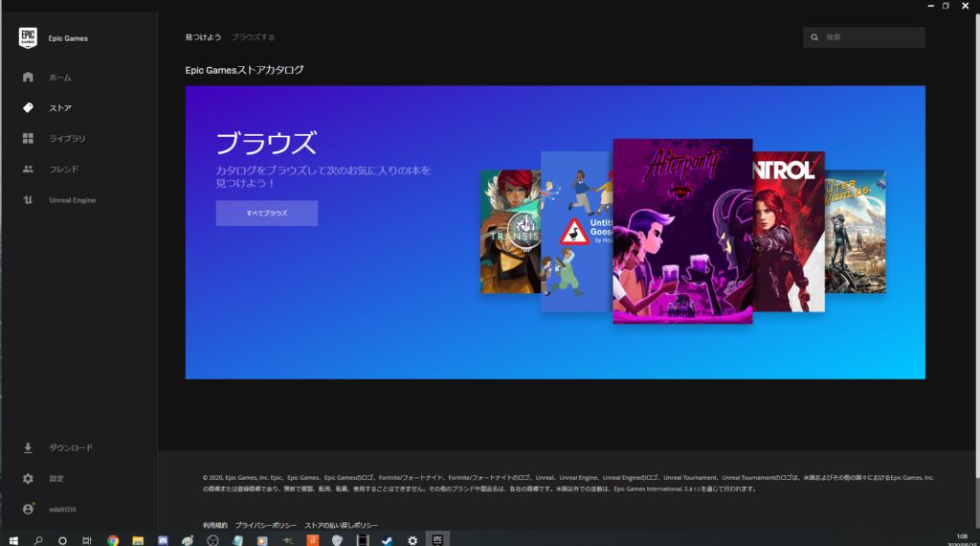Select the ストア tag icon

(28, 107)
